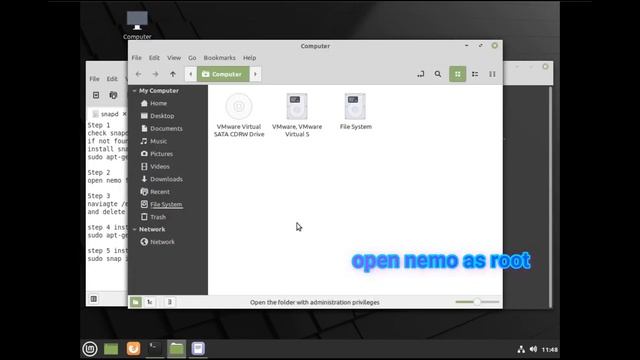
Task: Open the volume tray icon
Action: pos(533,349)
